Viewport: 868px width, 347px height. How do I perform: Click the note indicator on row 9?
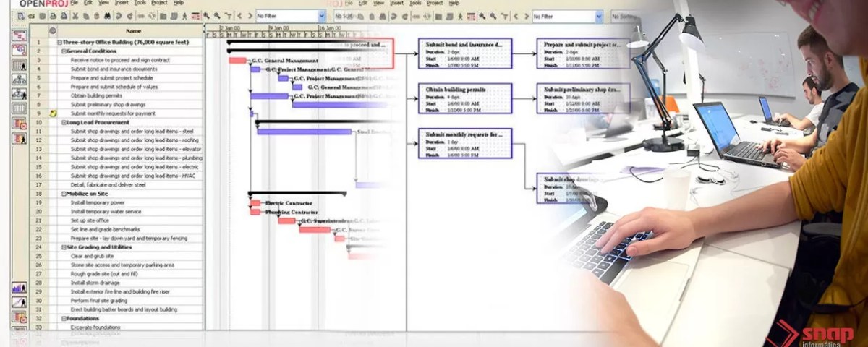pos(53,113)
